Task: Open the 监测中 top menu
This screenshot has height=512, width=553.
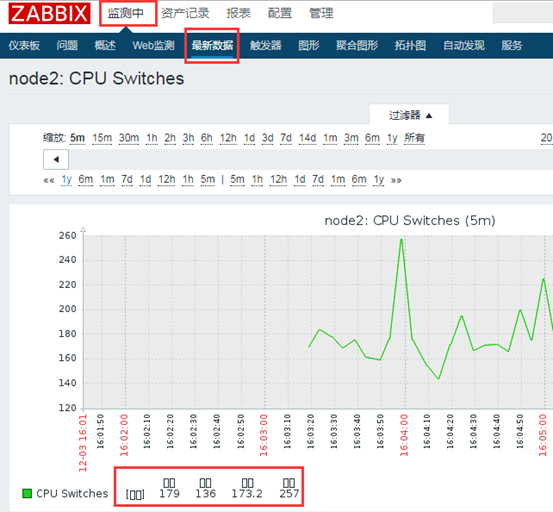Action: [x=126, y=13]
